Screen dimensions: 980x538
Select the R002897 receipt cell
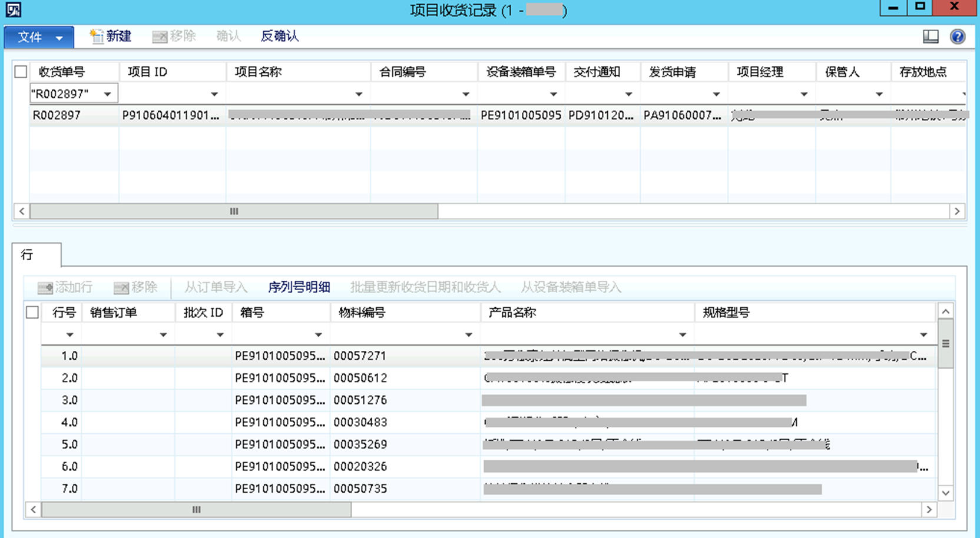(x=74, y=115)
